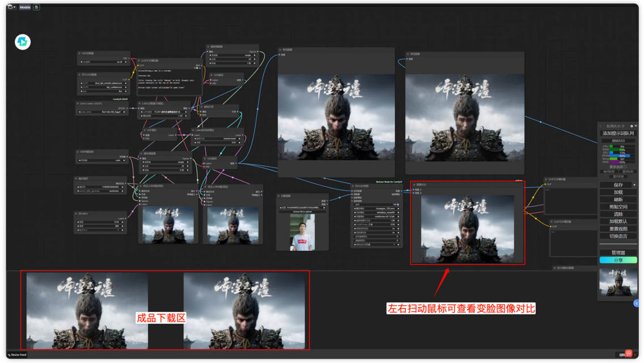Screen dimensions: 644x363
Task: Open the inswapper_128.onnx swap model dropdown
Action: [x=376, y=209]
